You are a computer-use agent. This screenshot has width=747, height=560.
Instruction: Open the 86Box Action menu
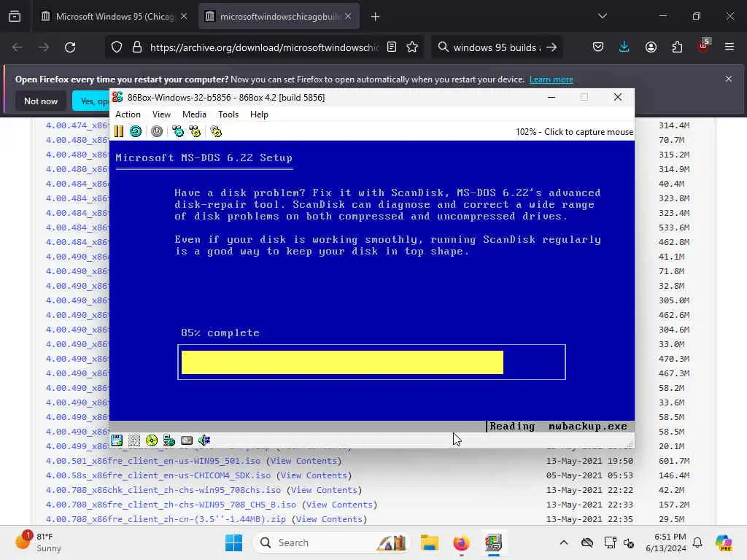click(x=128, y=114)
